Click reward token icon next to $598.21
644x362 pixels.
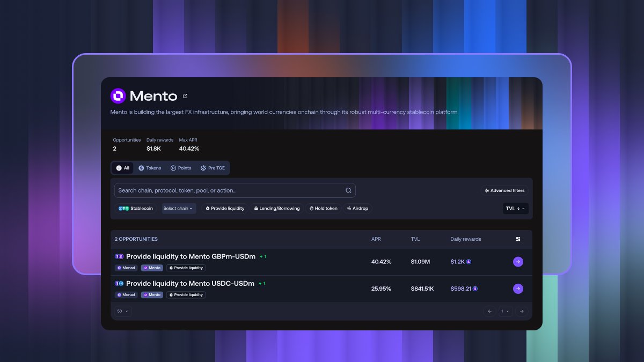(475, 289)
